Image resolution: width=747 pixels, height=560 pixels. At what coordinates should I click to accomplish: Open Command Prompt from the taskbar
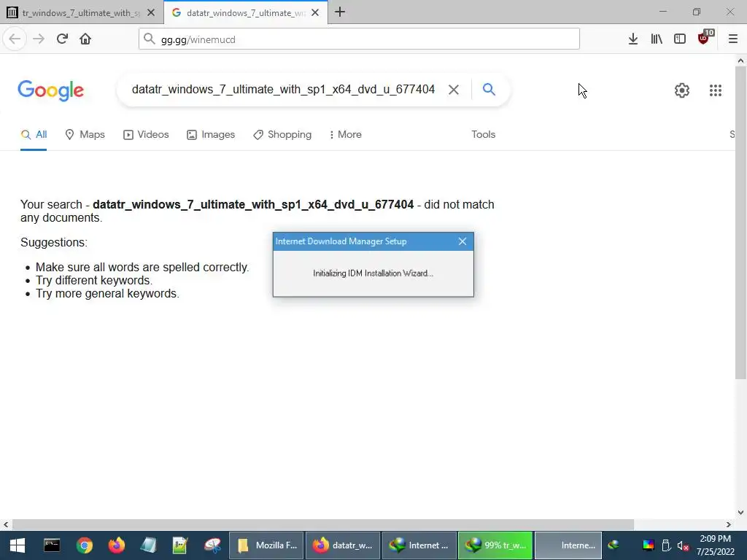pyautogui.click(x=52, y=545)
